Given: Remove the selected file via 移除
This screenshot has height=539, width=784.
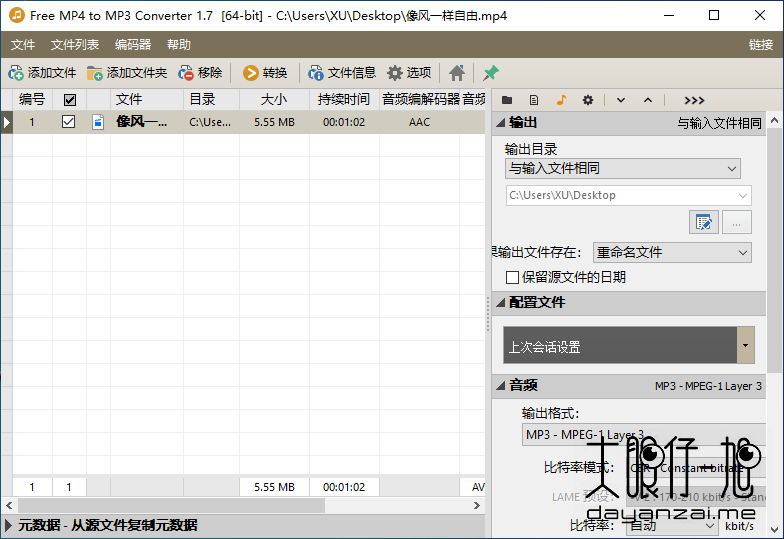Looking at the screenshot, I should [200, 73].
